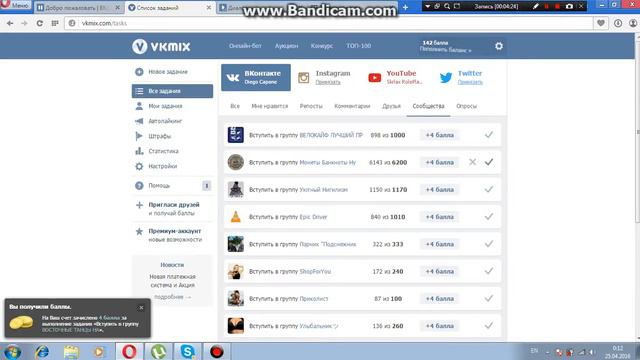Open the settings gear in header

tap(499, 46)
